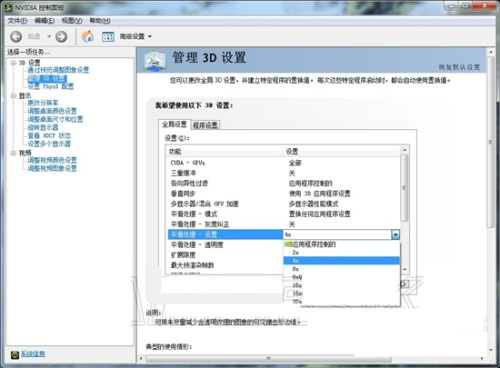Open 调整桌面尺寸和位置 in the task tree
This screenshot has width=500, height=368.
point(55,119)
